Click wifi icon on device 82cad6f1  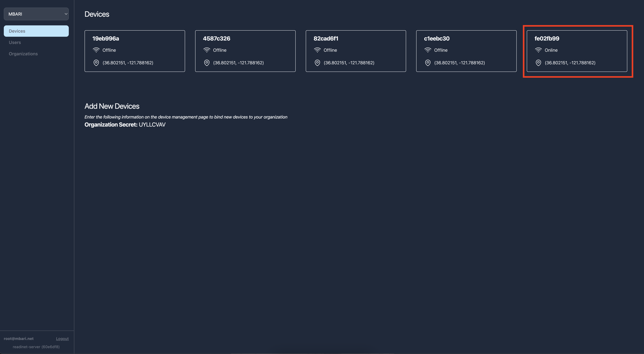click(317, 50)
